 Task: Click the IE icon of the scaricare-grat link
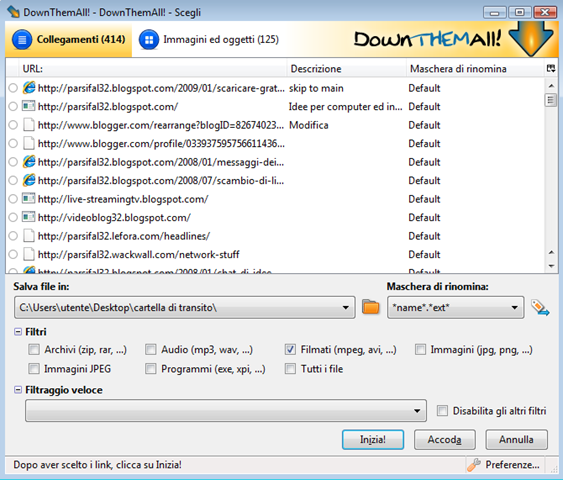(x=29, y=88)
